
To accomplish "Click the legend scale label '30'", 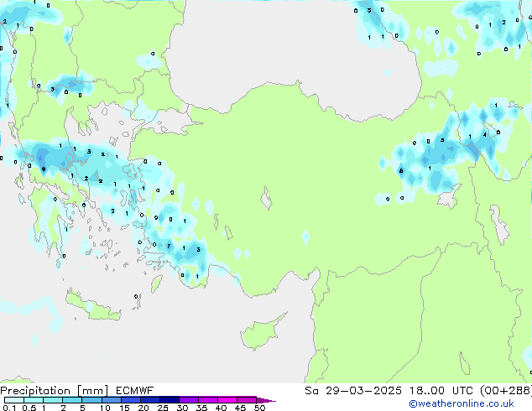I will [x=182, y=408].
